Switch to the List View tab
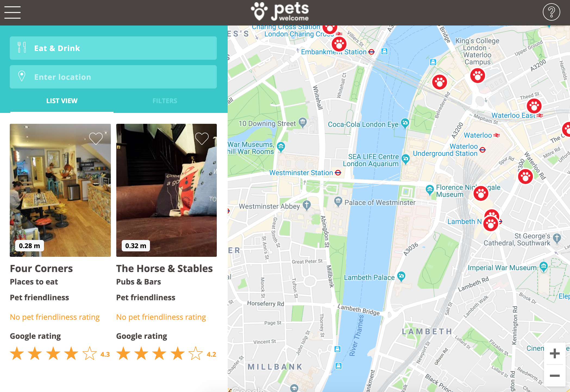 click(x=62, y=101)
